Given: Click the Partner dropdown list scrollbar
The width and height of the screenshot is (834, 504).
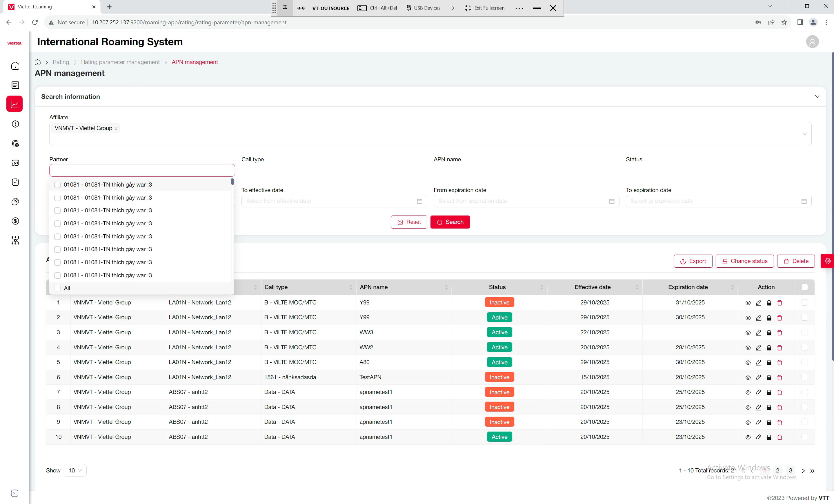Looking at the screenshot, I should click(232, 182).
